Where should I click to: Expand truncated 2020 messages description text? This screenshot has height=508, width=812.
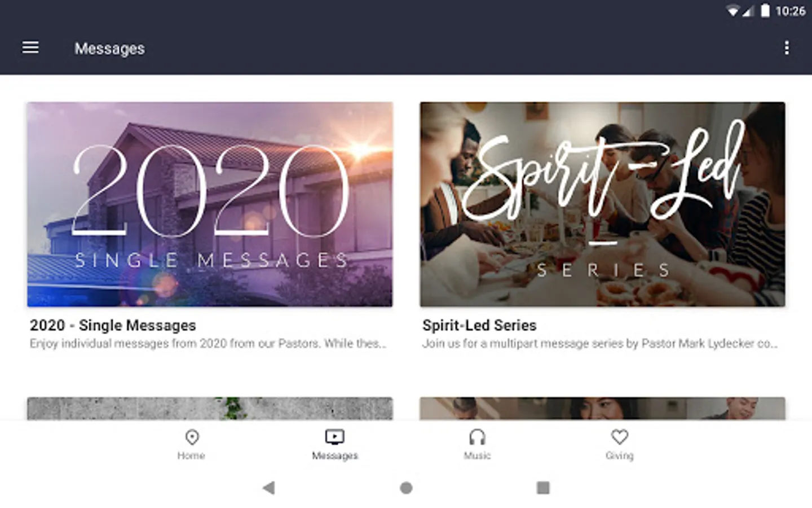208,344
